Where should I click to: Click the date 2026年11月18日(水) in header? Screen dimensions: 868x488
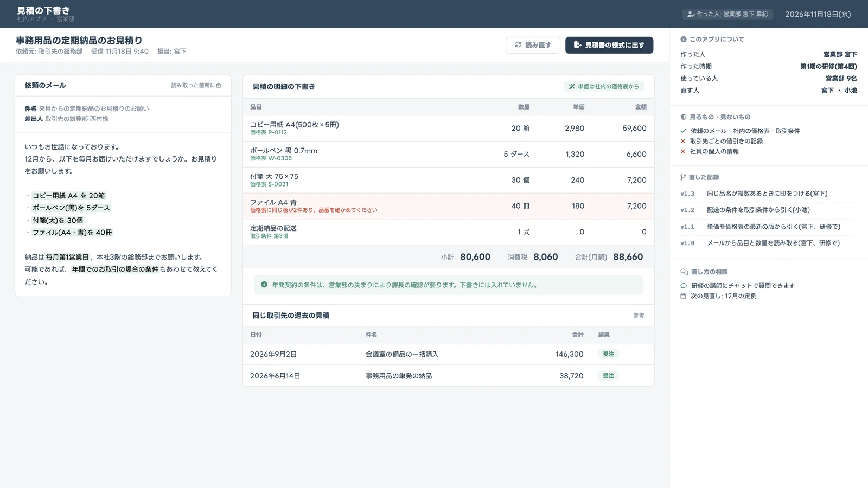pos(818,14)
